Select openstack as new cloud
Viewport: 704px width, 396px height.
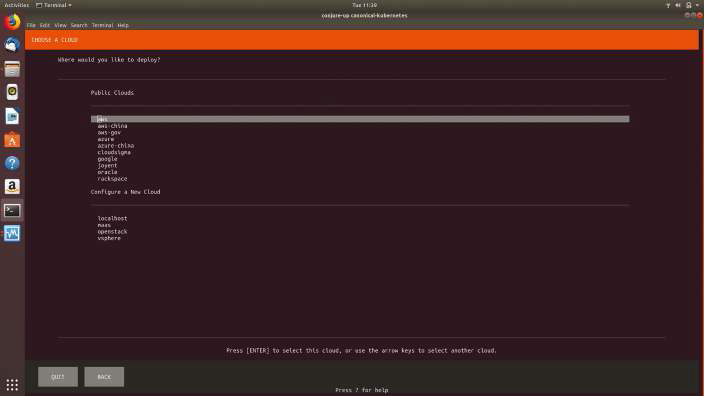112,232
